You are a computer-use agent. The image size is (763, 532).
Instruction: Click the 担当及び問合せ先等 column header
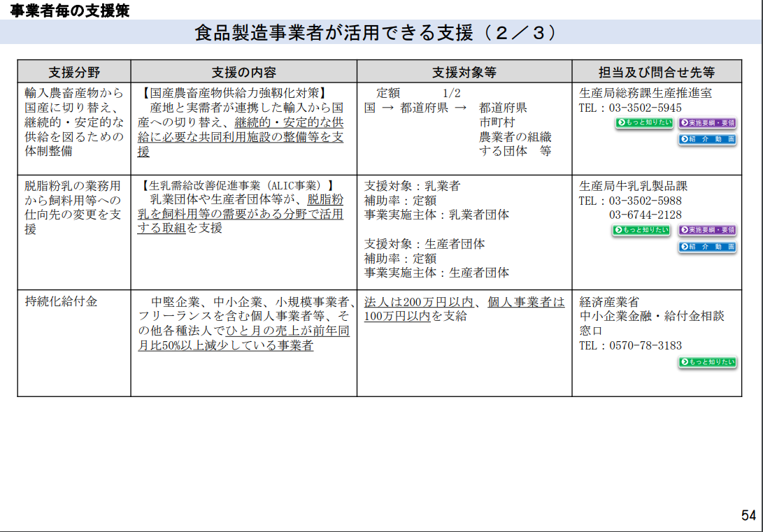coord(657,72)
